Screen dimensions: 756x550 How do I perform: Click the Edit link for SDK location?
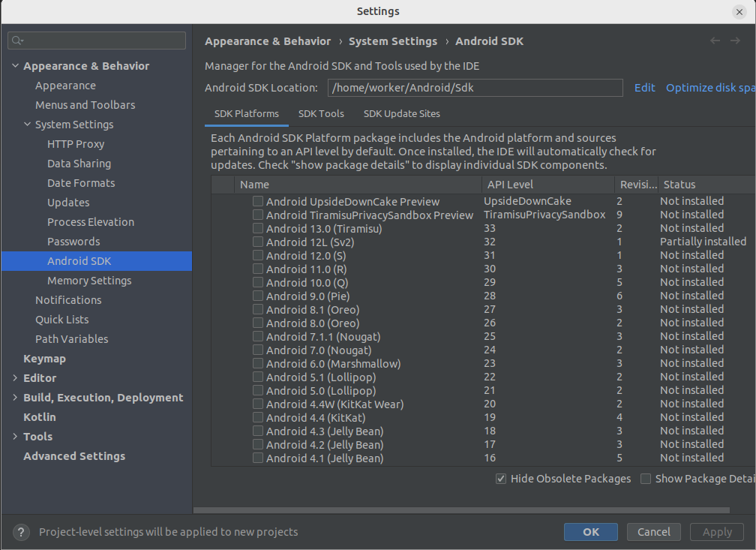645,88
